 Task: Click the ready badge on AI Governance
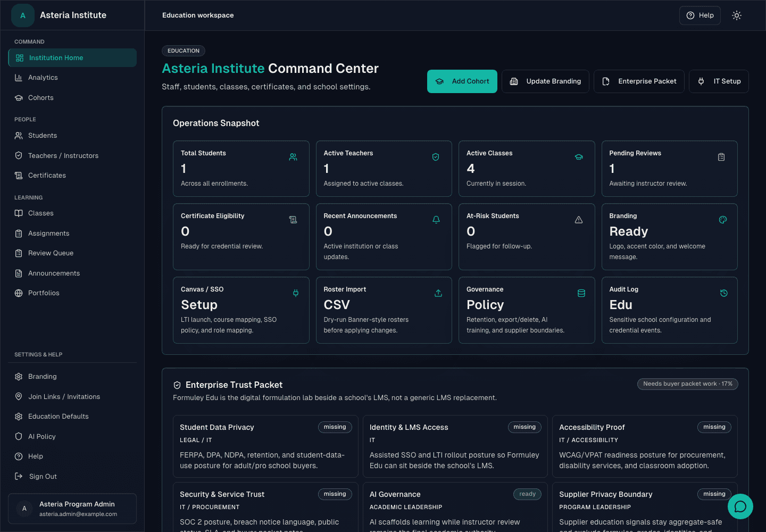pyautogui.click(x=527, y=494)
